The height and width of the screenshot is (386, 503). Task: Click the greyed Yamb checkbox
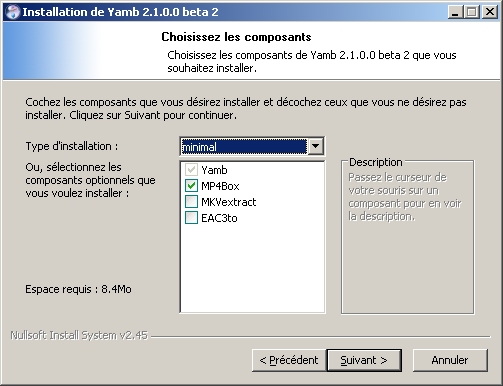[191, 170]
